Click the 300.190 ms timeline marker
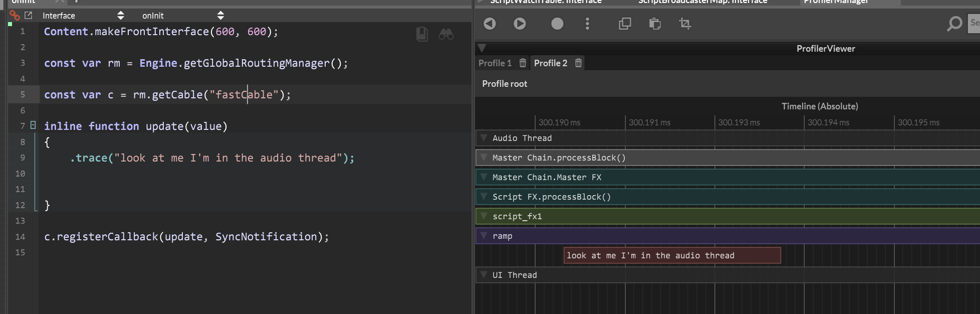The image size is (980, 314). (559, 122)
